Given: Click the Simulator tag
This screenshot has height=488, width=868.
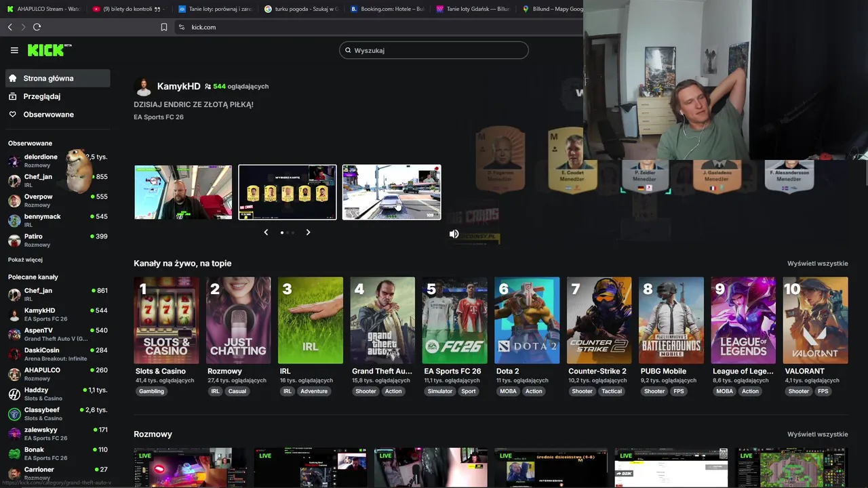Looking at the screenshot, I should [x=440, y=391].
